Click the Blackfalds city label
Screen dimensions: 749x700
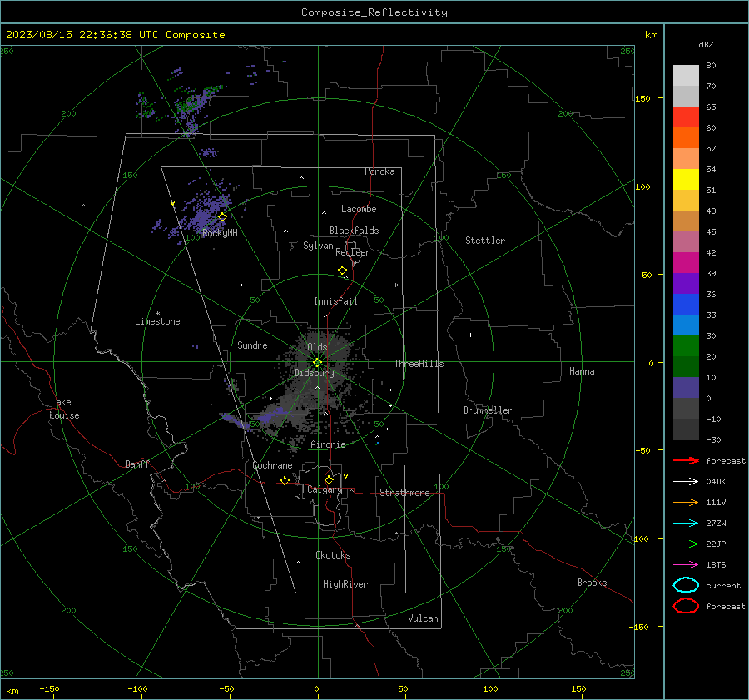(x=354, y=231)
